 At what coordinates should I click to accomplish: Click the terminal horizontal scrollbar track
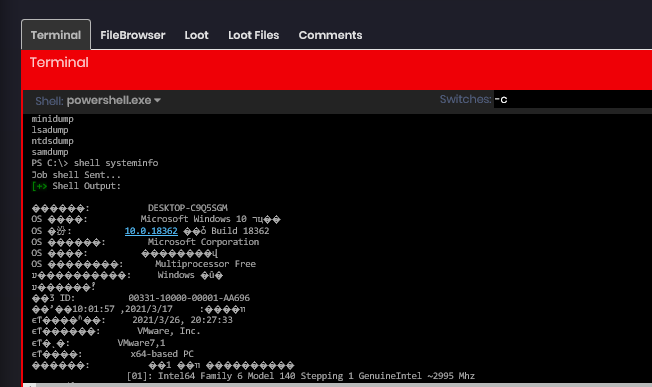click(x=344, y=385)
